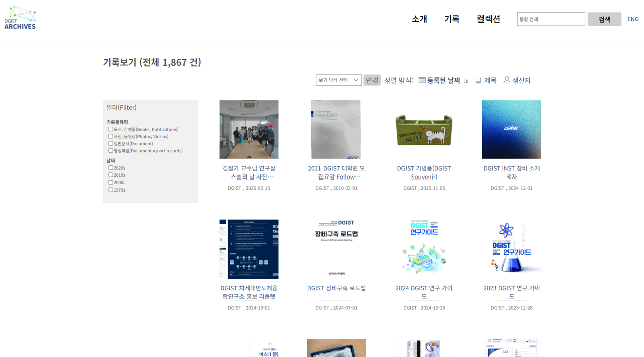The height and width of the screenshot is (357, 644).
Task: Open the 컬렉션 menu
Action: pyautogui.click(x=488, y=19)
